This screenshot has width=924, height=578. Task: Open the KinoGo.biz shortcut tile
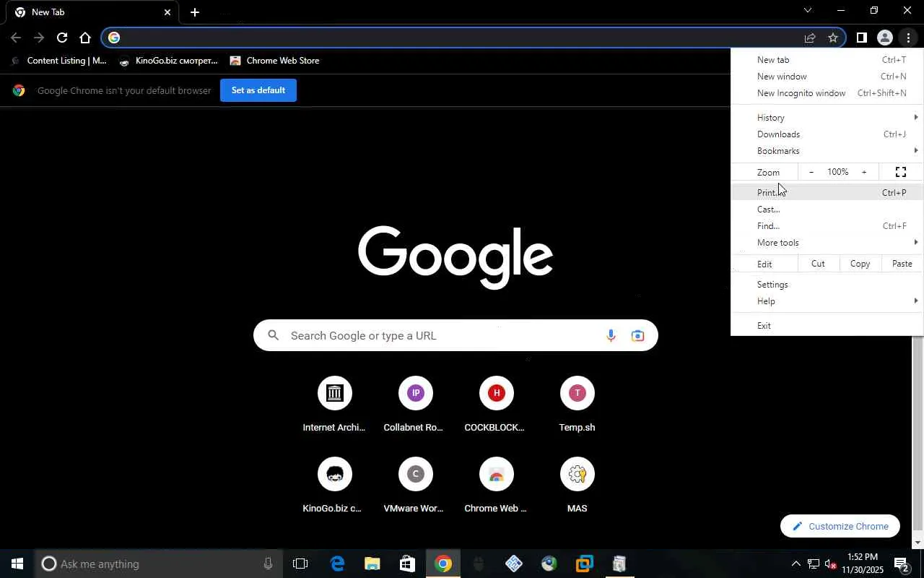point(334,484)
